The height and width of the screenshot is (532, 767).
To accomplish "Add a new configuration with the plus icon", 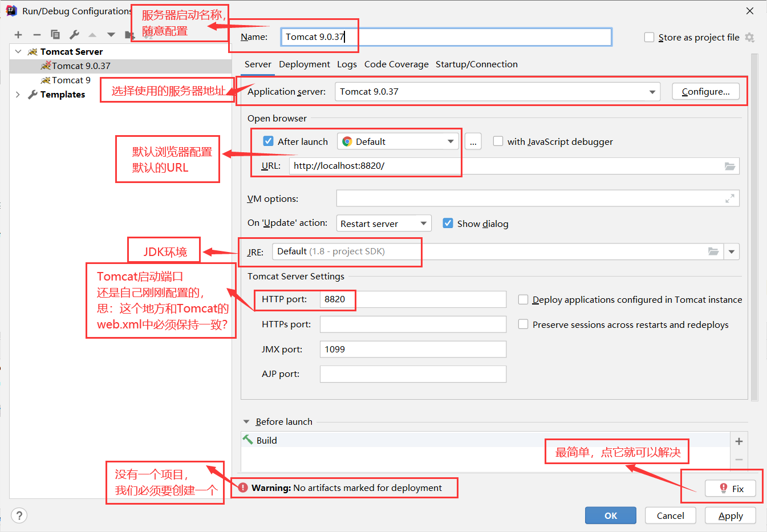I will pyautogui.click(x=18, y=35).
